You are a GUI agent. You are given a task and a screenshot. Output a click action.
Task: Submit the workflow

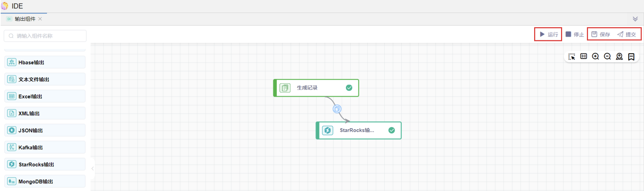click(627, 34)
